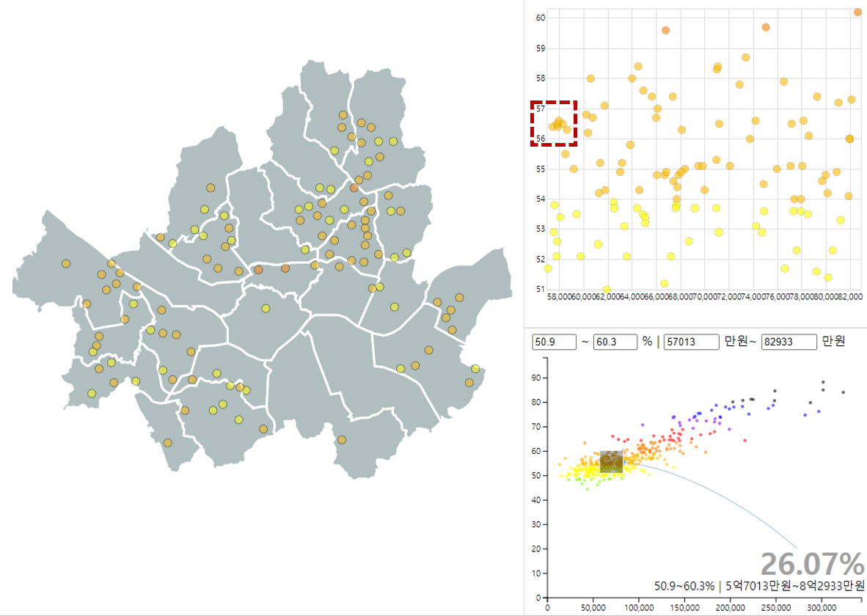
Task: Click the westernmost location dot on Seoul map
Action: 66,264
